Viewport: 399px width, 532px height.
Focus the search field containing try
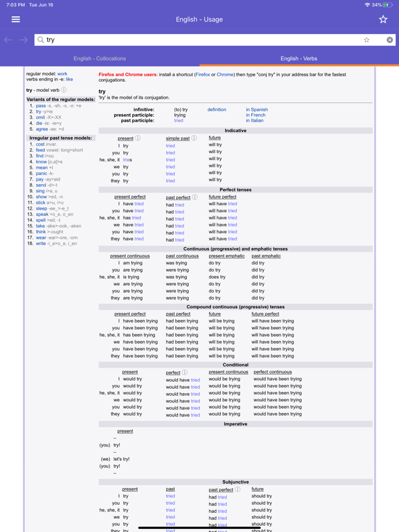pyautogui.click(x=215, y=40)
